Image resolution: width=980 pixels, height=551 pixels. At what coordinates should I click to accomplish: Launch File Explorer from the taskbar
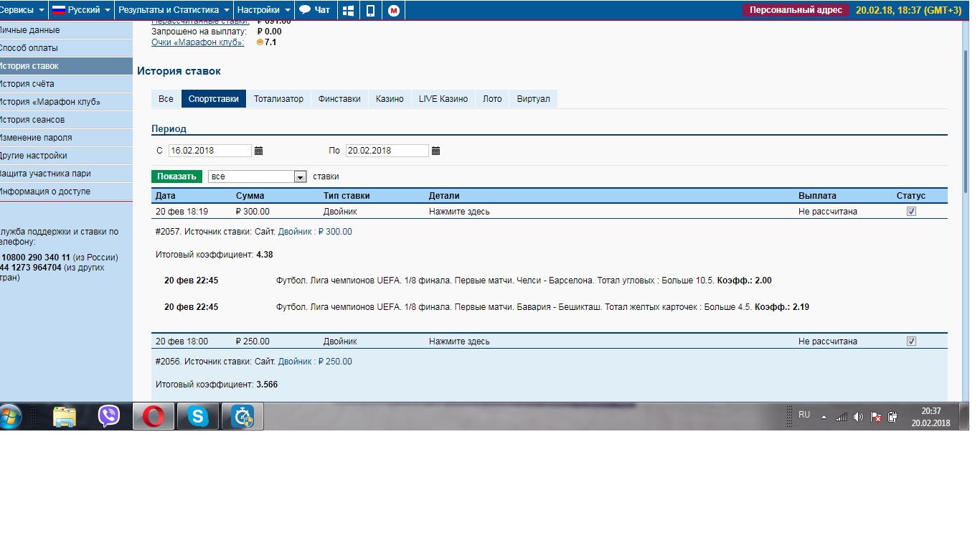(x=65, y=416)
